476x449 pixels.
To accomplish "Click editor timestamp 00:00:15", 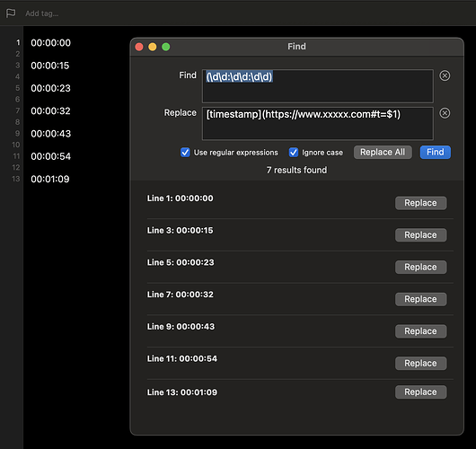I will coord(50,66).
